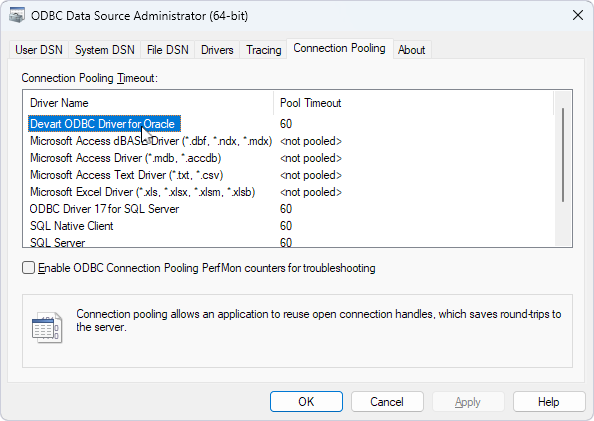Open the About tab
The width and height of the screenshot is (594, 421).
(411, 50)
